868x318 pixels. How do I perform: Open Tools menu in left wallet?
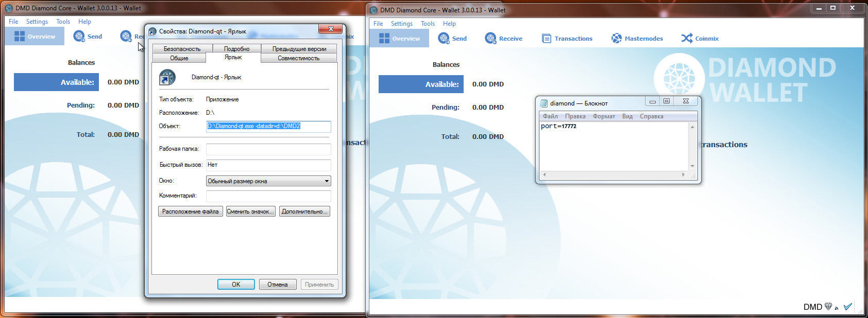click(63, 22)
